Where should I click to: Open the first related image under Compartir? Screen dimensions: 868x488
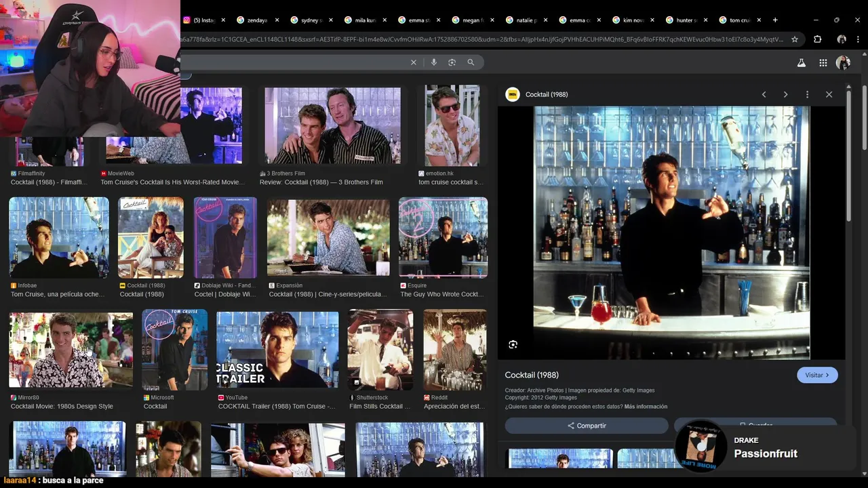561,458
